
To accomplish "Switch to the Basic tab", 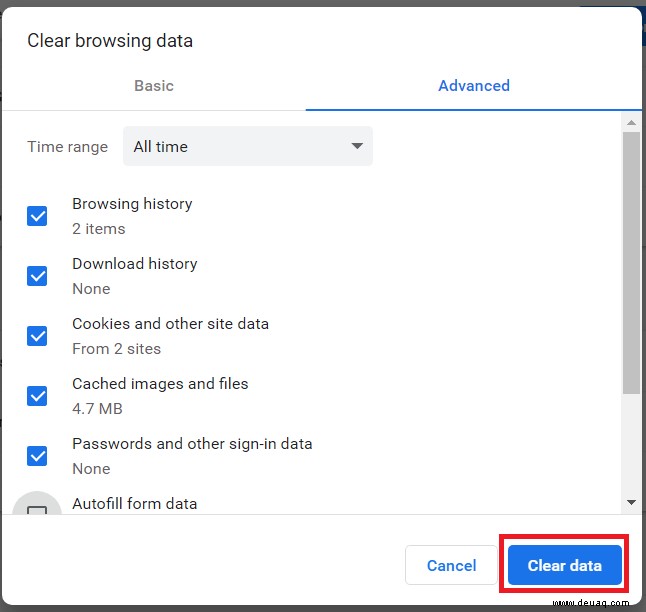I will pos(154,86).
